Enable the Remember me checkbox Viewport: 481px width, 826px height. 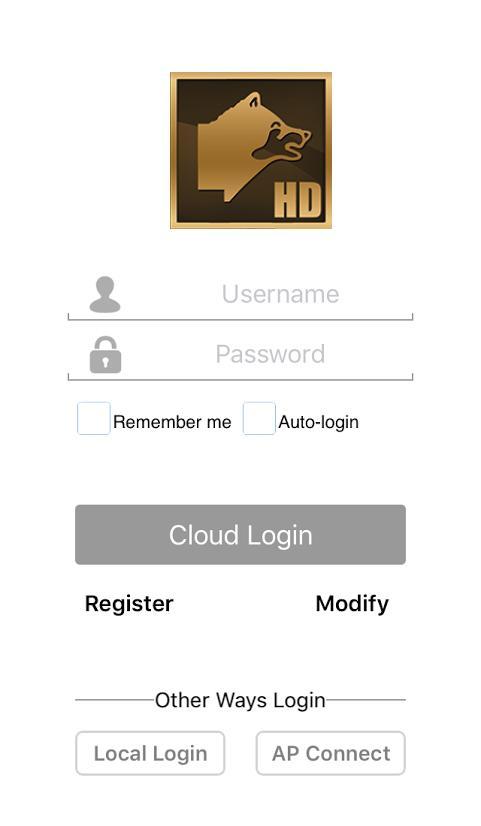94,418
